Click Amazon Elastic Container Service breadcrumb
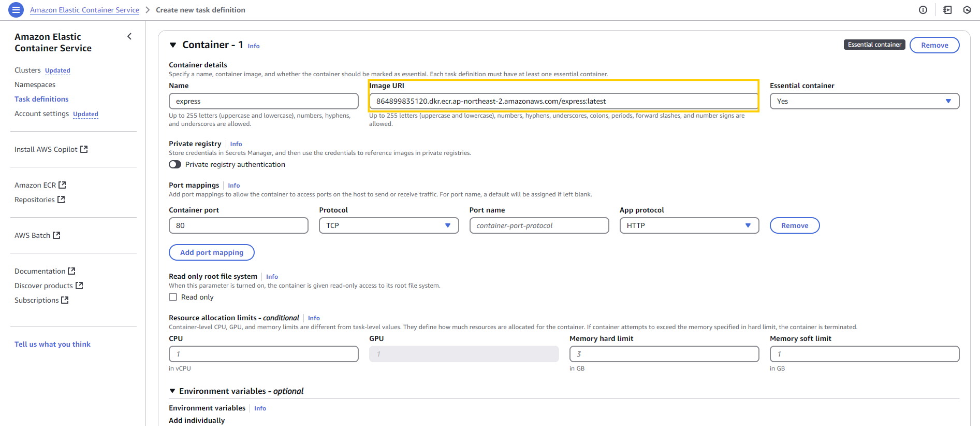The image size is (980, 426). click(x=84, y=10)
